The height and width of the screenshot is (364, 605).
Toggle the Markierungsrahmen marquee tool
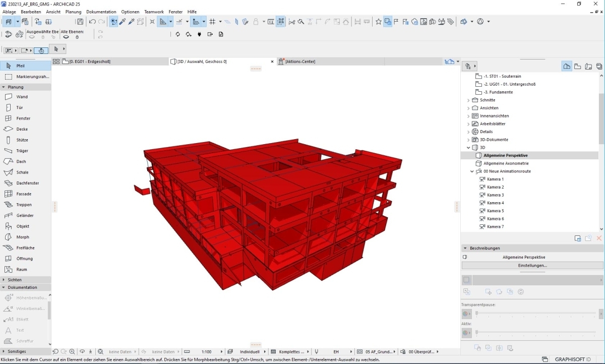tap(32, 77)
